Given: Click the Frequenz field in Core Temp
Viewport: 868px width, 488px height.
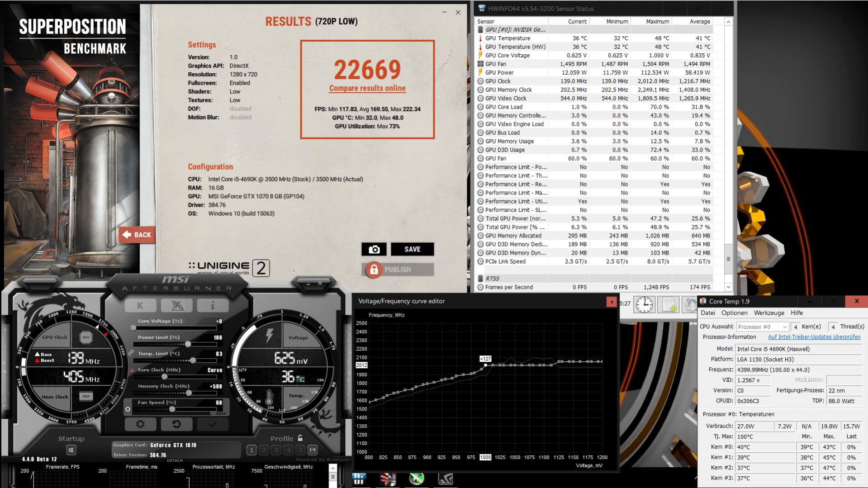Looking at the screenshot, I should [799, 370].
